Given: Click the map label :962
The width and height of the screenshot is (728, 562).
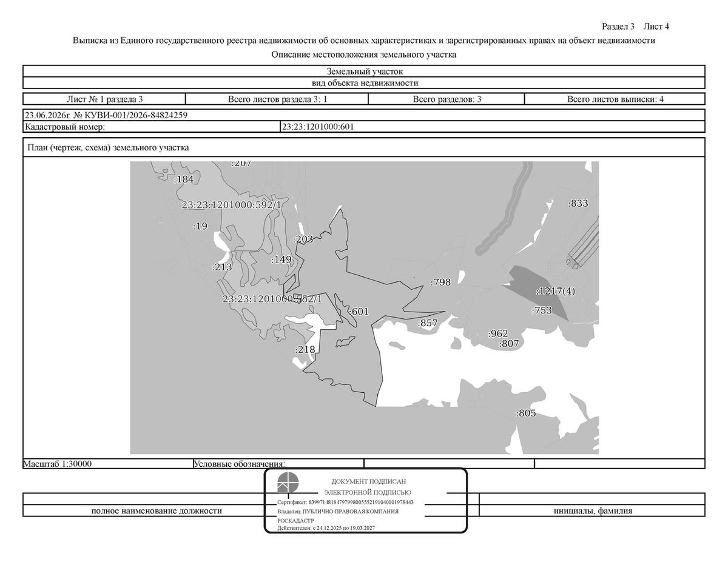Looking at the screenshot, I should [498, 333].
